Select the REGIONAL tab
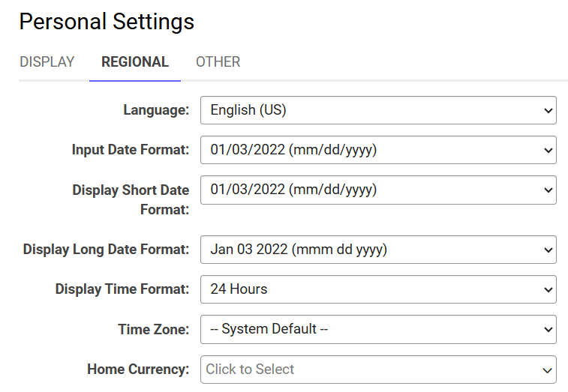This screenshot has height=392, width=568. pyautogui.click(x=135, y=62)
